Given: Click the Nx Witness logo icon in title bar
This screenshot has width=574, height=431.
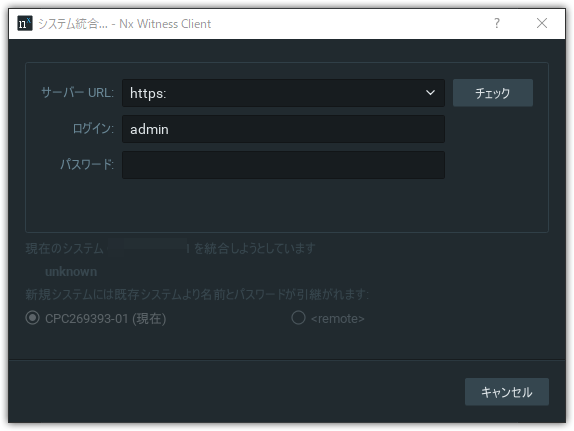Looking at the screenshot, I should [x=25, y=23].
